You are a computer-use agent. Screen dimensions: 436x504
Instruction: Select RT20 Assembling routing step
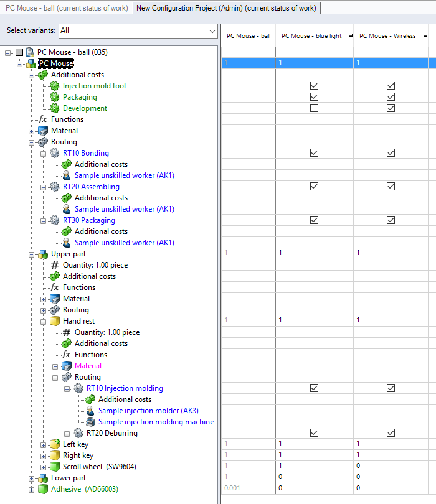click(91, 187)
